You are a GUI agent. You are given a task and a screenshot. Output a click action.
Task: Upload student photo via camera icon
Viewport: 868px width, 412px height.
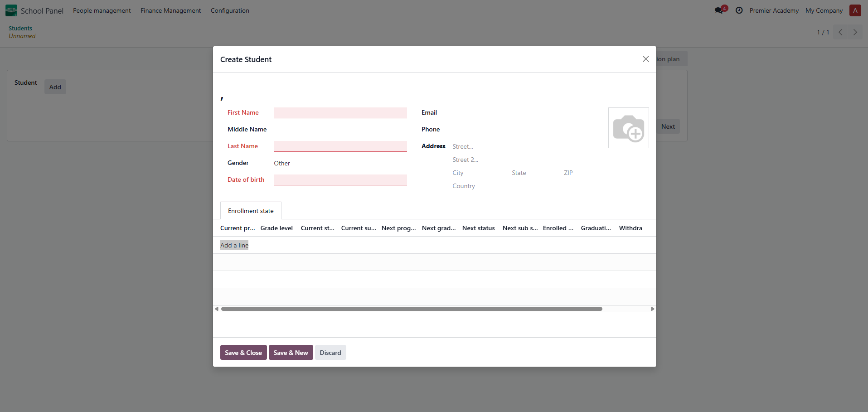click(x=628, y=128)
